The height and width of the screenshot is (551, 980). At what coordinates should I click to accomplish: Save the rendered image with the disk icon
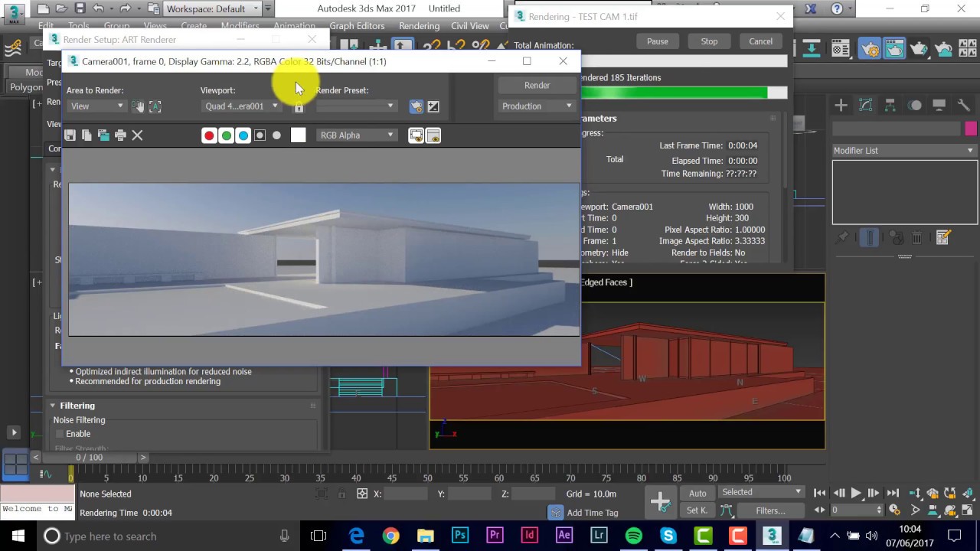pyautogui.click(x=70, y=135)
